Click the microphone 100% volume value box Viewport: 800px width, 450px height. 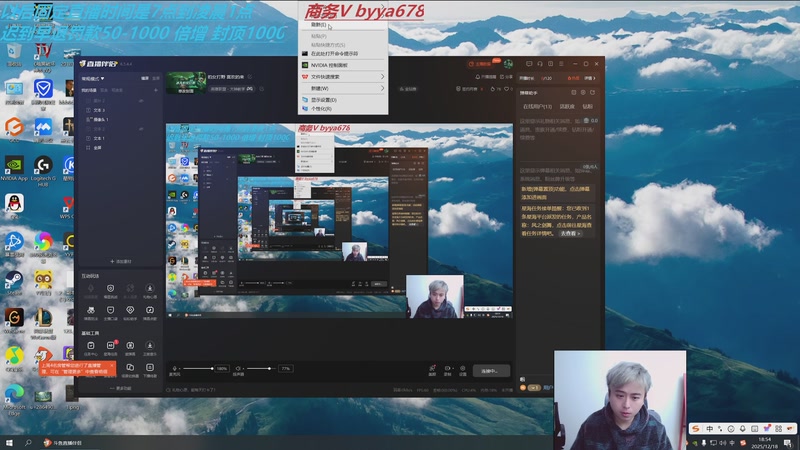222,368
